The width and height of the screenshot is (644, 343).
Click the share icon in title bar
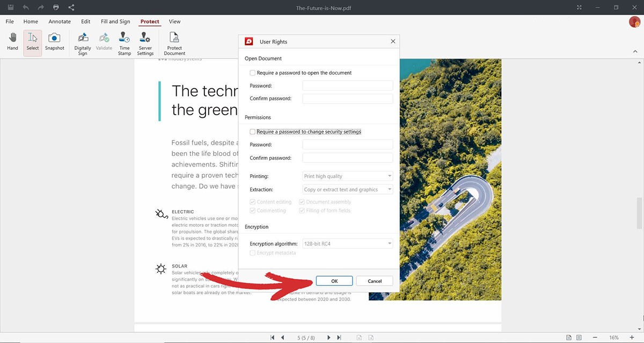[72, 8]
